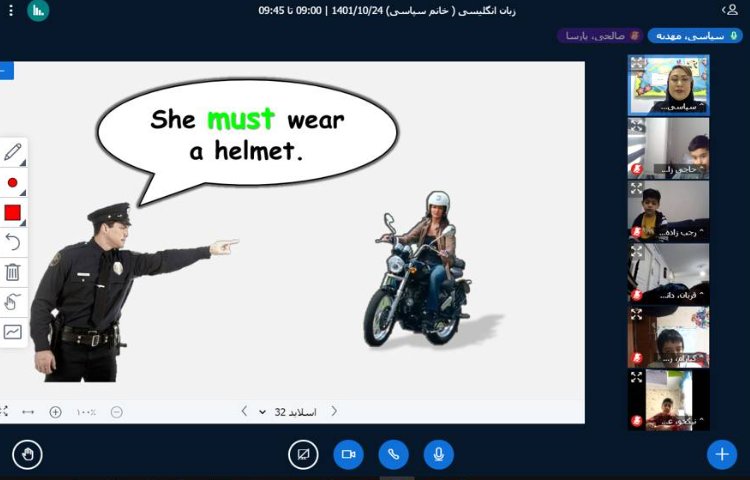
Task: Fullscreen the حاجی زاد webcam
Action: pyautogui.click(x=637, y=126)
